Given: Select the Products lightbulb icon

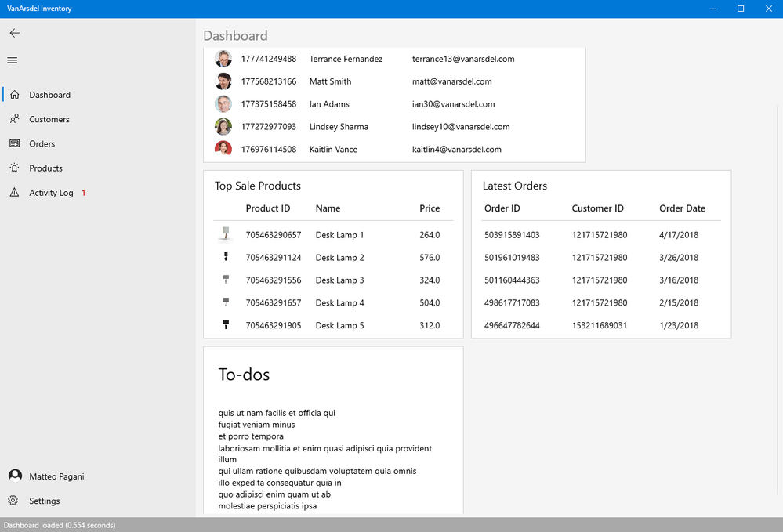Looking at the screenshot, I should pyautogui.click(x=14, y=168).
